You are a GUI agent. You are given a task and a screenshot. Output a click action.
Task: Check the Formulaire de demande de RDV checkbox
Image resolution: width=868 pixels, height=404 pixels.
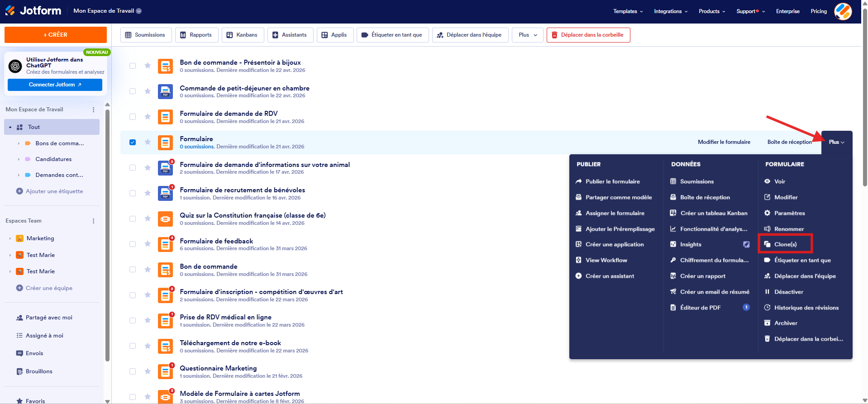coord(133,117)
